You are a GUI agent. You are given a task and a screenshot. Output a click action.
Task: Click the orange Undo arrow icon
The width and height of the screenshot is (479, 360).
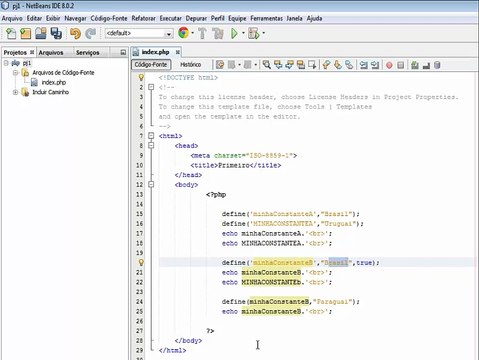coord(75,33)
